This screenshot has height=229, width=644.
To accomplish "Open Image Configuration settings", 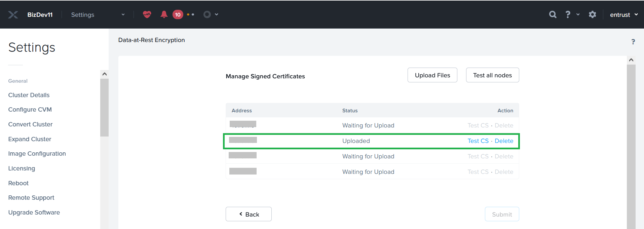I will (37, 154).
